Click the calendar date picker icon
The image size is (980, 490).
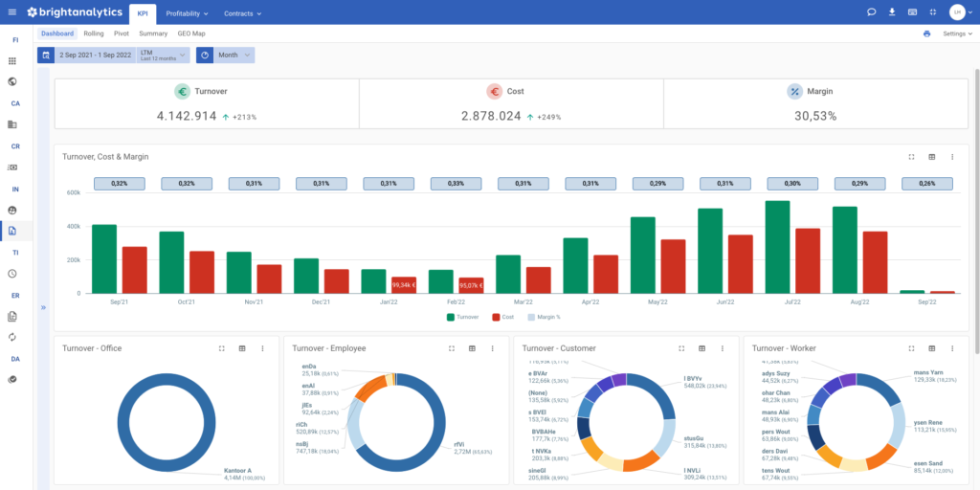coord(46,55)
